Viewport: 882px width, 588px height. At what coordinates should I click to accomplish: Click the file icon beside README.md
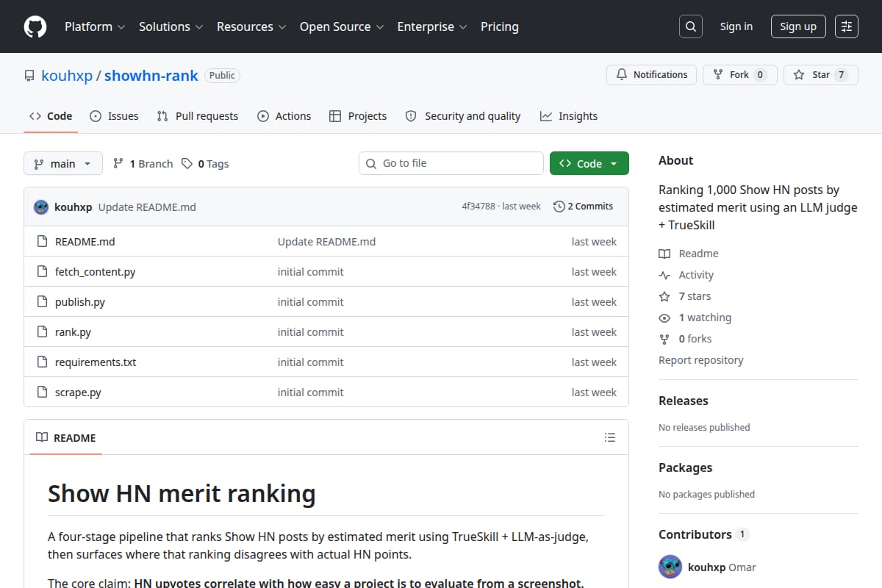point(42,242)
